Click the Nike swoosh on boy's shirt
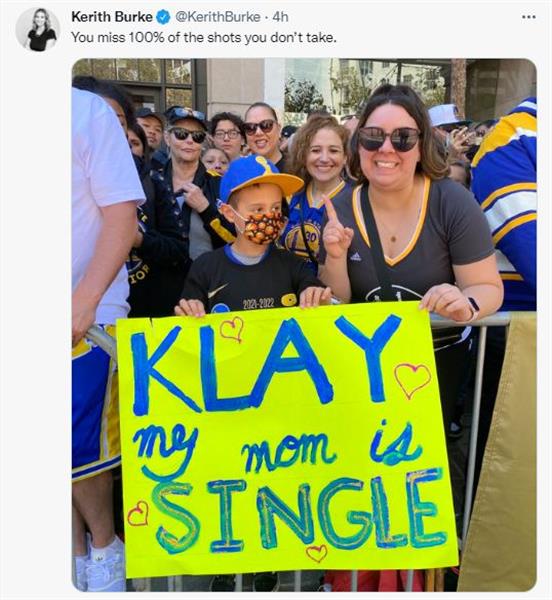The height and width of the screenshot is (600, 552). 218,292
